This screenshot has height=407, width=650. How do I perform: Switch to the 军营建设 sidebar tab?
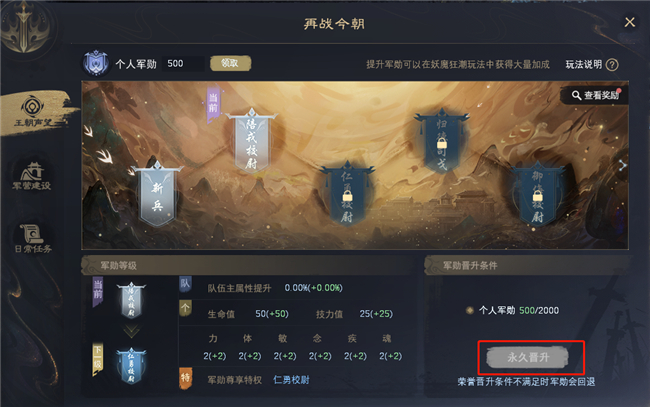tap(32, 176)
